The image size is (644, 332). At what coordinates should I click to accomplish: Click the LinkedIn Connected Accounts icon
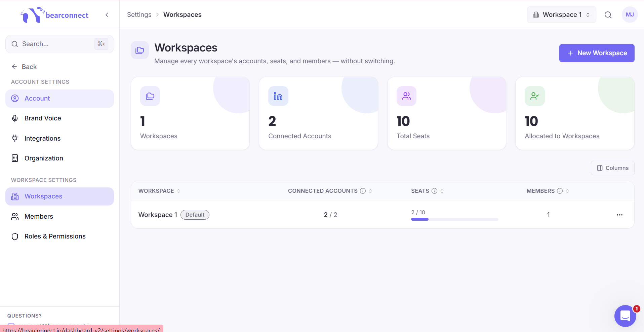point(278,96)
